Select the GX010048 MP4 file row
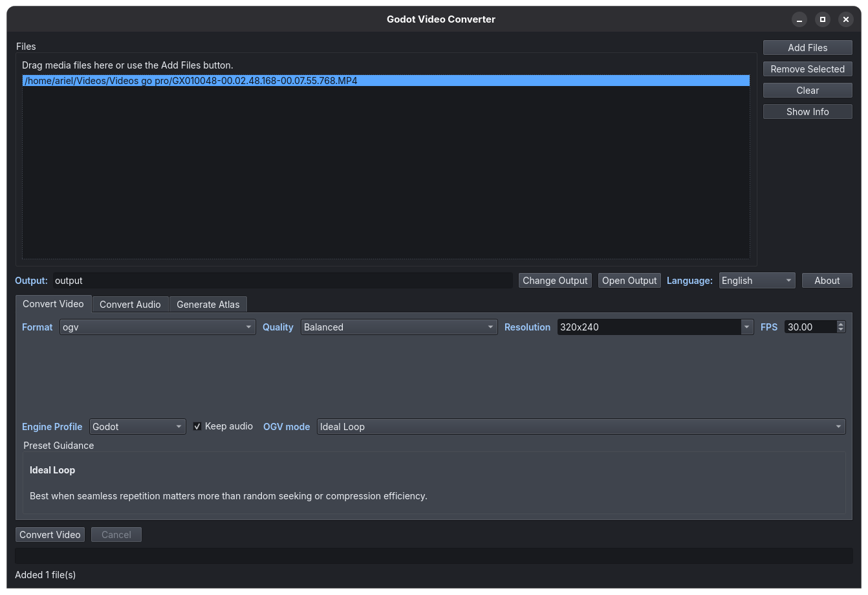The image size is (868, 595). (386, 81)
